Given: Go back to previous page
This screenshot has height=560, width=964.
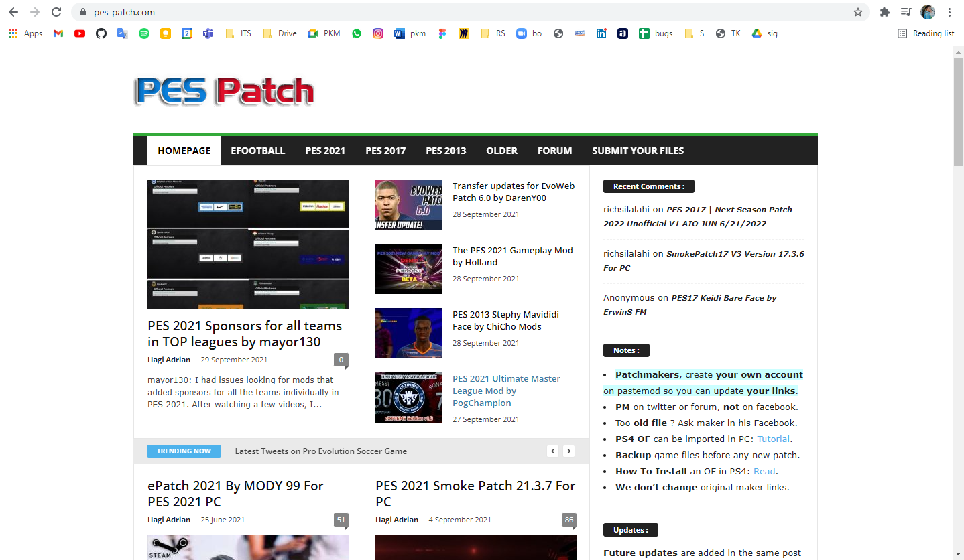Looking at the screenshot, I should [13, 12].
